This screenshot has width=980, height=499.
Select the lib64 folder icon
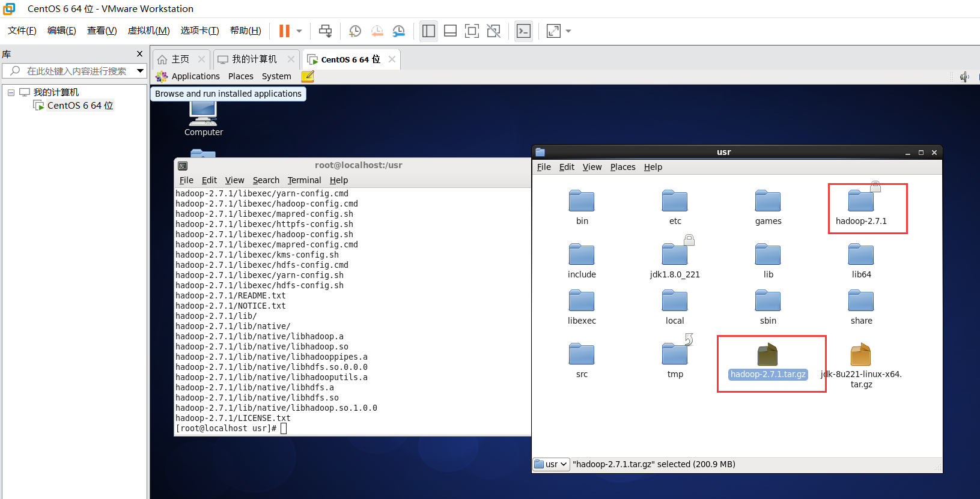(x=861, y=254)
